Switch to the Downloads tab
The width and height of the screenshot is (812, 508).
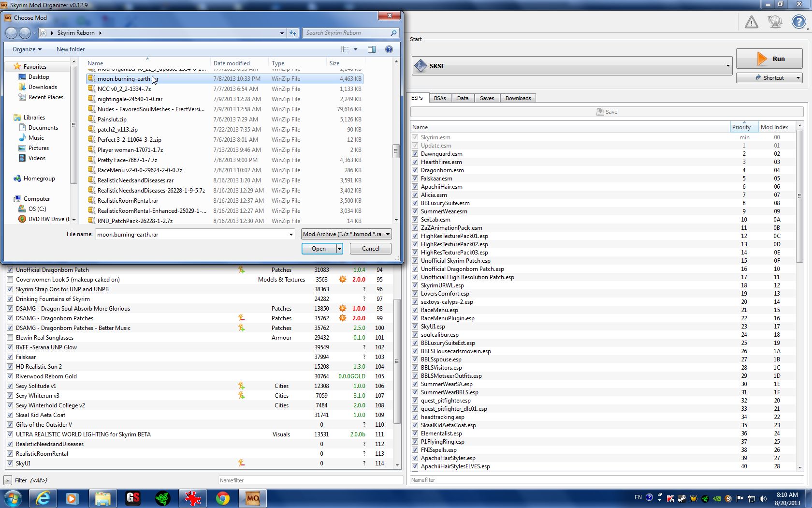518,98
